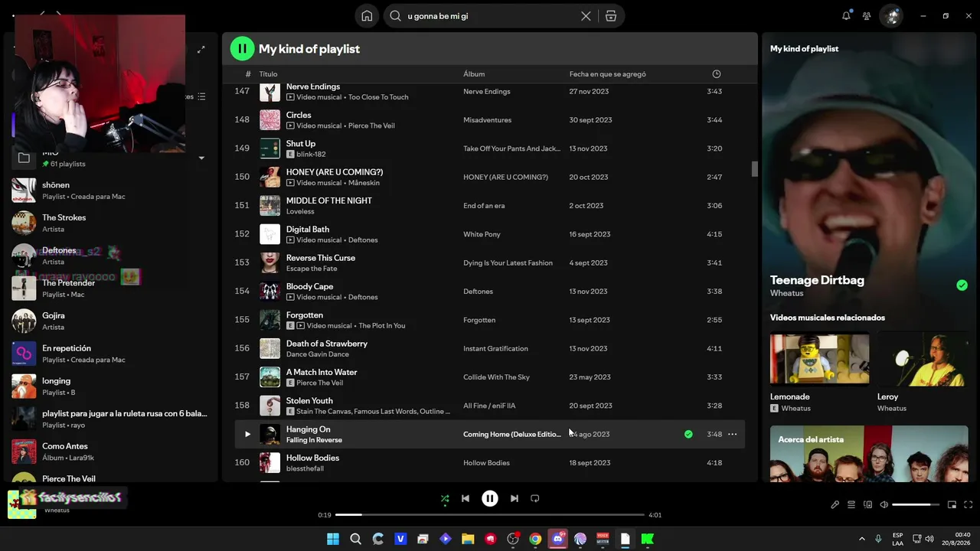The width and height of the screenshot is (980, 551).
Task: Open the longing playlist in library
Action: (x=111, y=386)
